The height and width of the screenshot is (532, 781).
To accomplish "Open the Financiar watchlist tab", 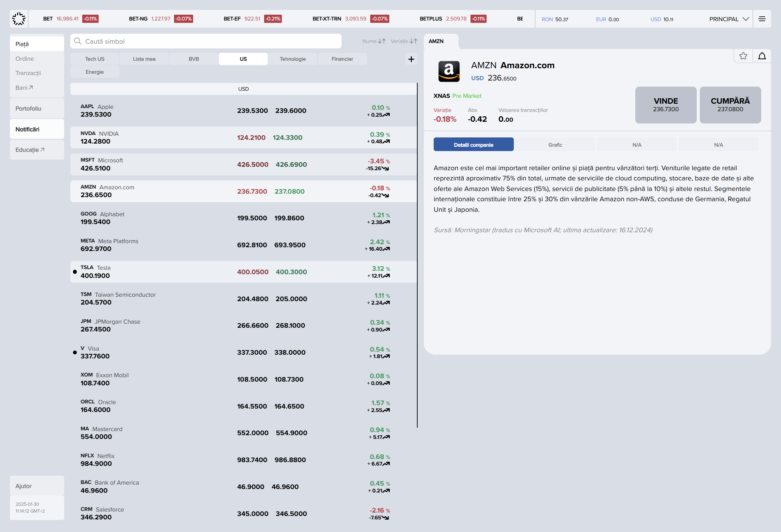I will click(342, 59).
